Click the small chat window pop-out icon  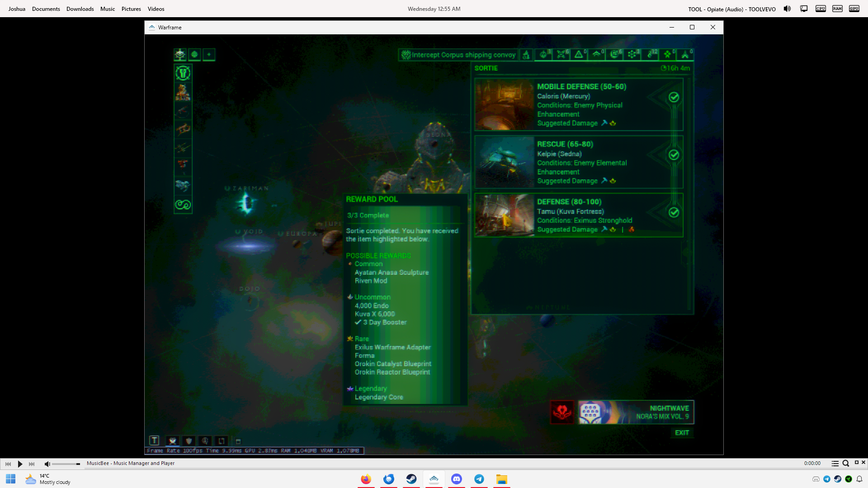[x=238, y=441]
